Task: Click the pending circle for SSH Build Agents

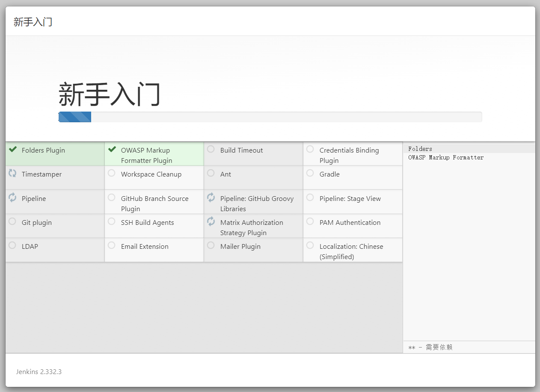Action: pos(112,221)
